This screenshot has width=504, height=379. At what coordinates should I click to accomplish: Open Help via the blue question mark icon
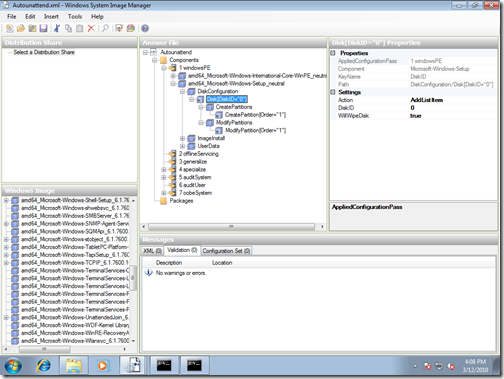(x=145, y=29)
